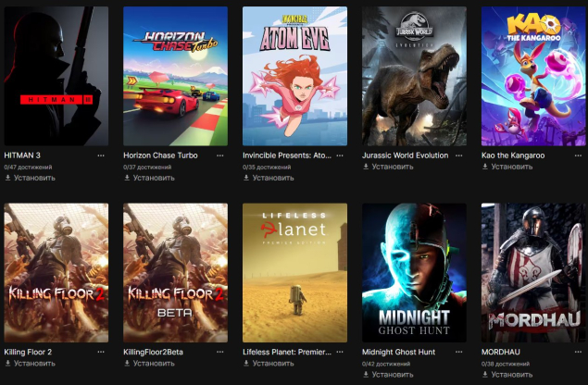Open the Lifeless Planet cover thumbnail
Viewport: 588px width, 385px height.
tap(294, 273)
